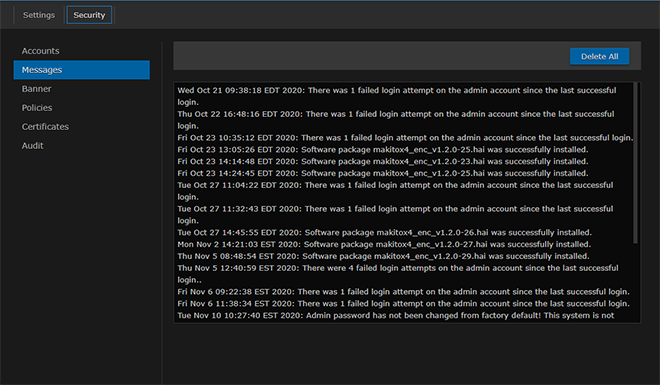Click the Mon Nov 2 14:21:03 message
The width and height of the screenshot is (660, 385).
click(384, 244)
